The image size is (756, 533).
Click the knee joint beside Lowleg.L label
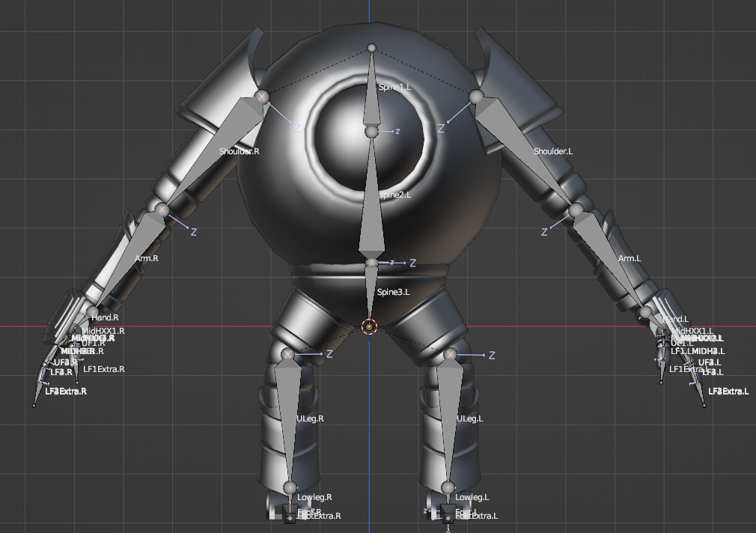[x=448, y=487]
